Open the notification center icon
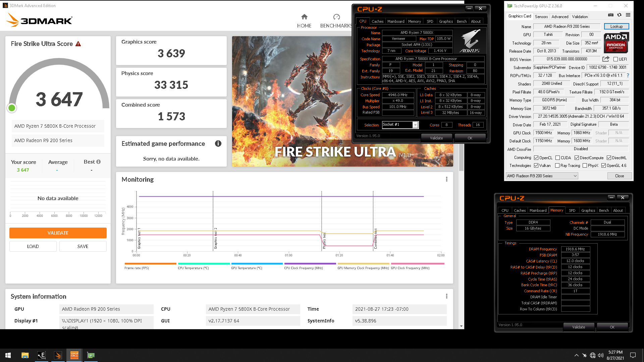644x362 pixels. (x=633, y=355)
